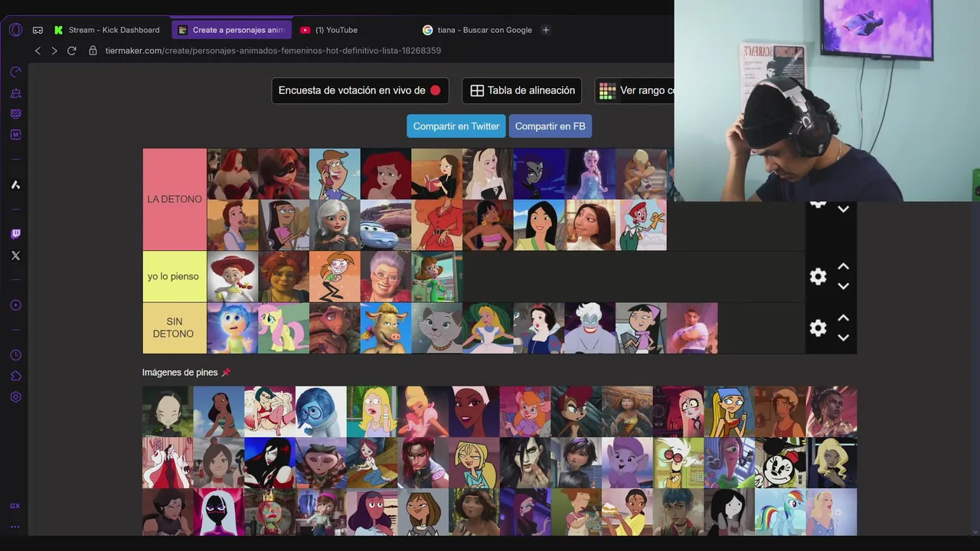Select Ursula image in SIN DETONO row
980x551 pixels.
(x=590, y=328)
